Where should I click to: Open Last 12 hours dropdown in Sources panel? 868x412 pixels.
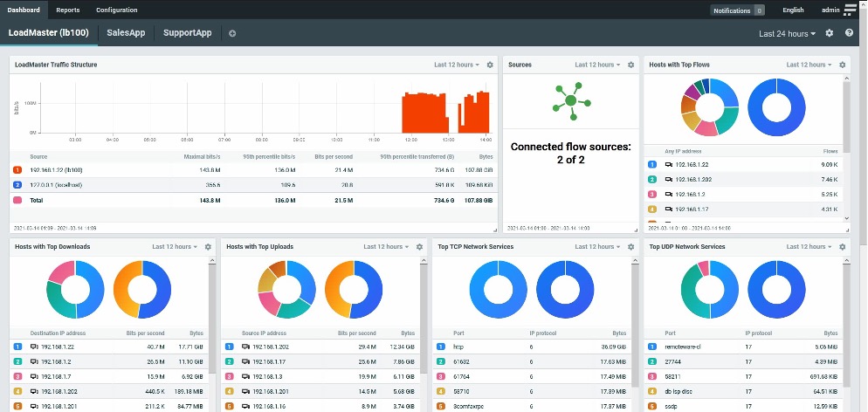tap(597, 65)
